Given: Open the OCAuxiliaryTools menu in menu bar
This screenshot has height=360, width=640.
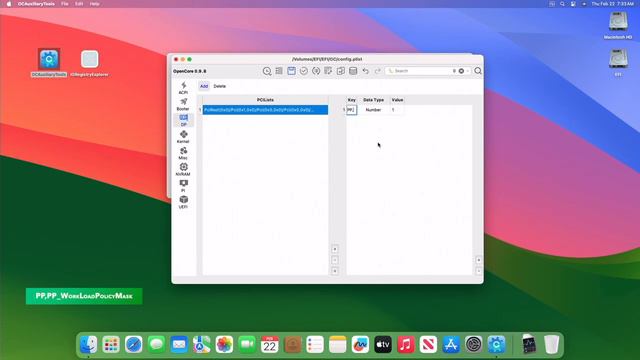Looking at the screenshot, I should (x=36, y=4).
